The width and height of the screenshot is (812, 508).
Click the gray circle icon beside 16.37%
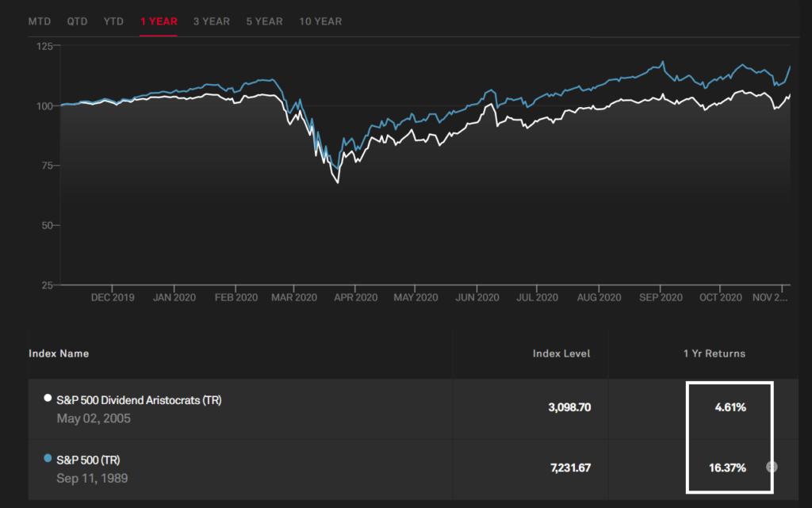click(x=772, y=467)
